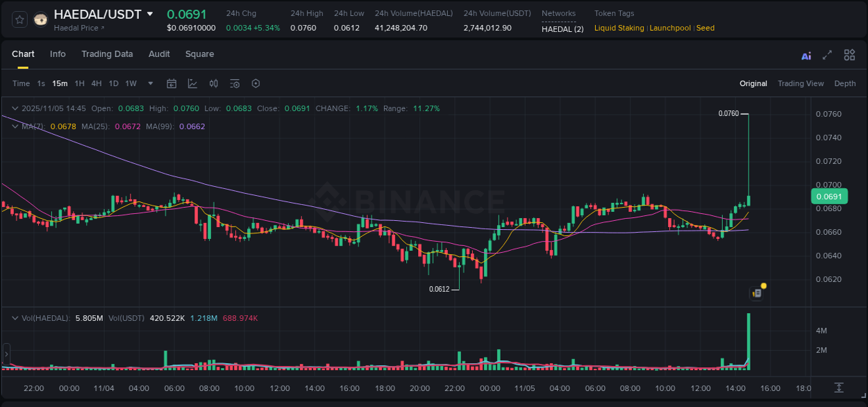The width and height of the screenshot is (868, 407).
Task: Select the candlestick display settings icon
Action: [214, 83]
